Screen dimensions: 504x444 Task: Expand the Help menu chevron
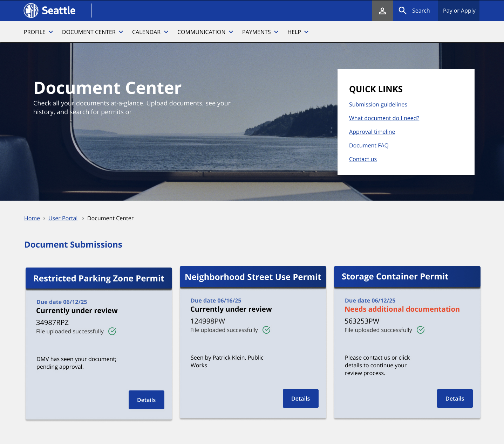coord(306,32)
